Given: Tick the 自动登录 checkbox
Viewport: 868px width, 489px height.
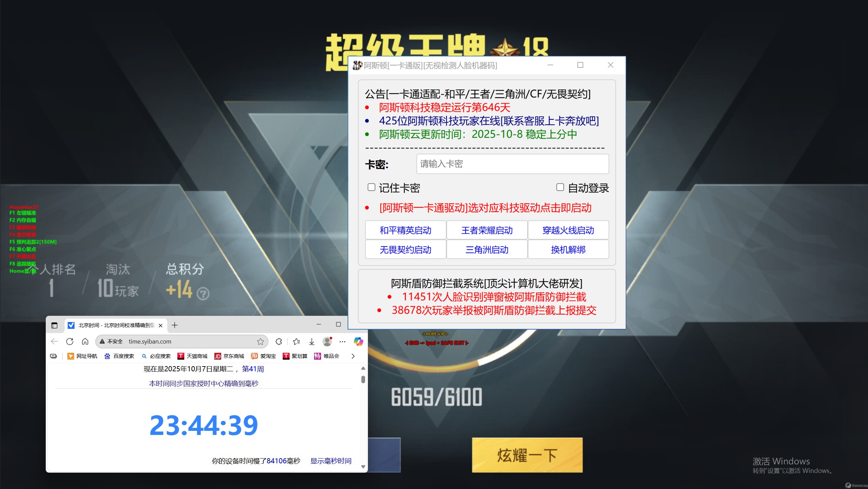Looking at the screenshot, I should click(x=560, y=187).
